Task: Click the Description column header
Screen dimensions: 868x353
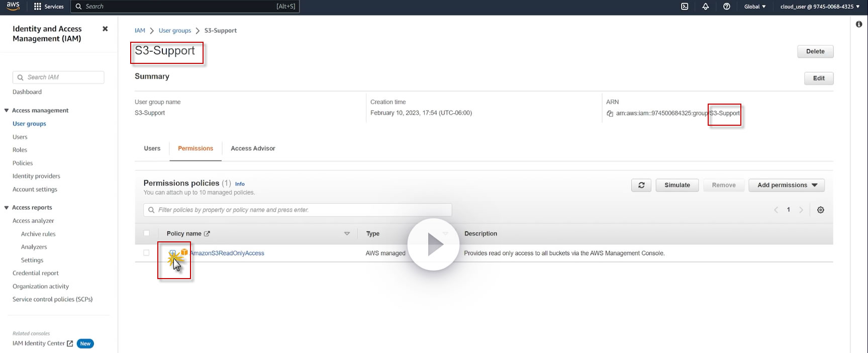Action: (480, 233)
